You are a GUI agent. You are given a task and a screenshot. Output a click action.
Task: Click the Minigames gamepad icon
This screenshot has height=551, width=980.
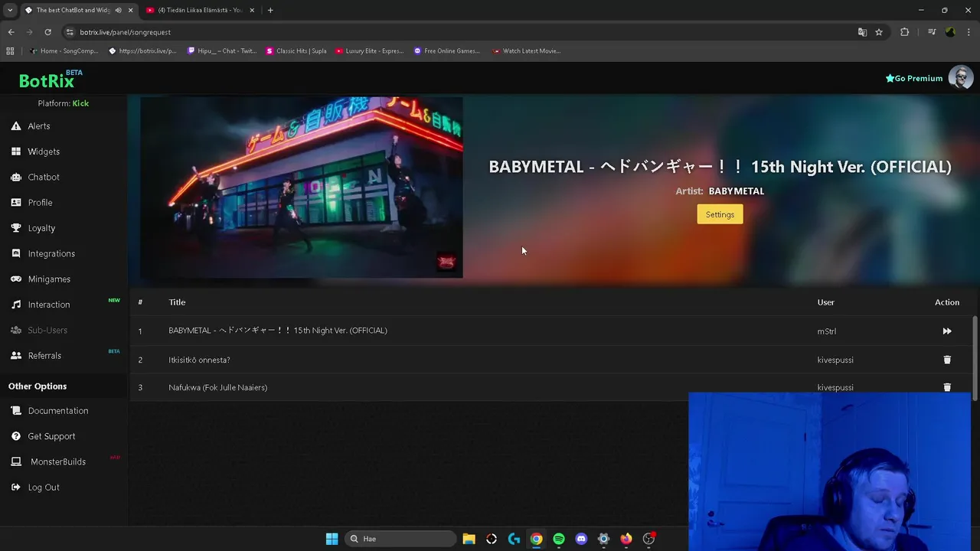click(16, 279)
